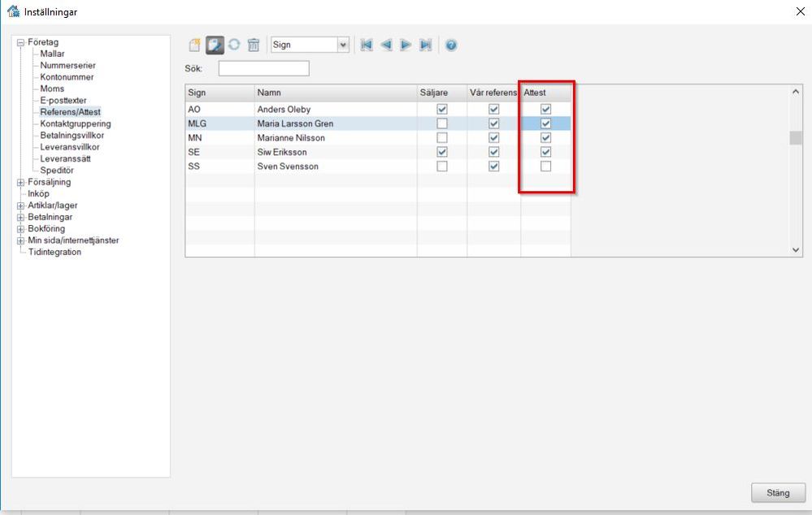Toggle Säljare checkbox for Siw Eriksson
The height and width of the screenshot is (515, 812).
click(x=441, y=152)
